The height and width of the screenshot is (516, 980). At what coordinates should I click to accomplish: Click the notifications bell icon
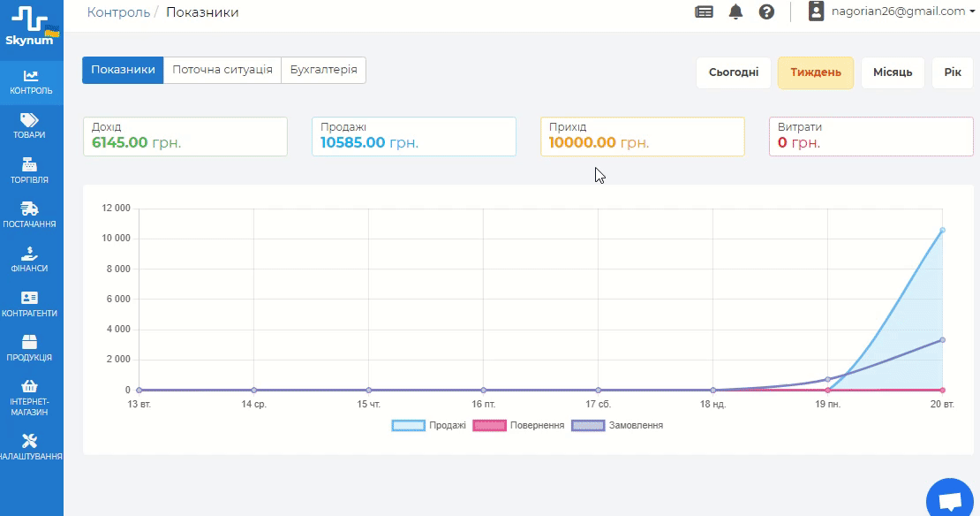735,11
